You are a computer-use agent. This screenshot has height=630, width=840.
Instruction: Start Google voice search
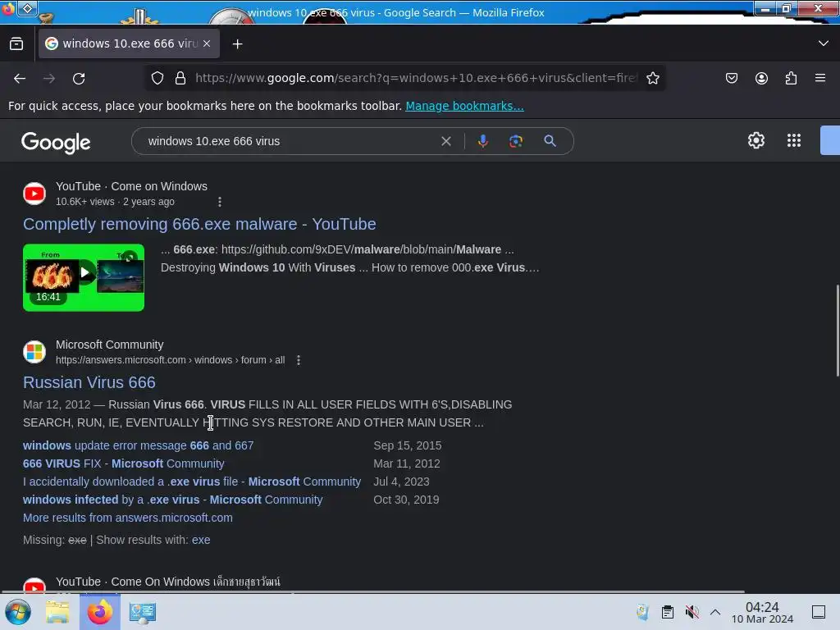[x=482, y=141]
